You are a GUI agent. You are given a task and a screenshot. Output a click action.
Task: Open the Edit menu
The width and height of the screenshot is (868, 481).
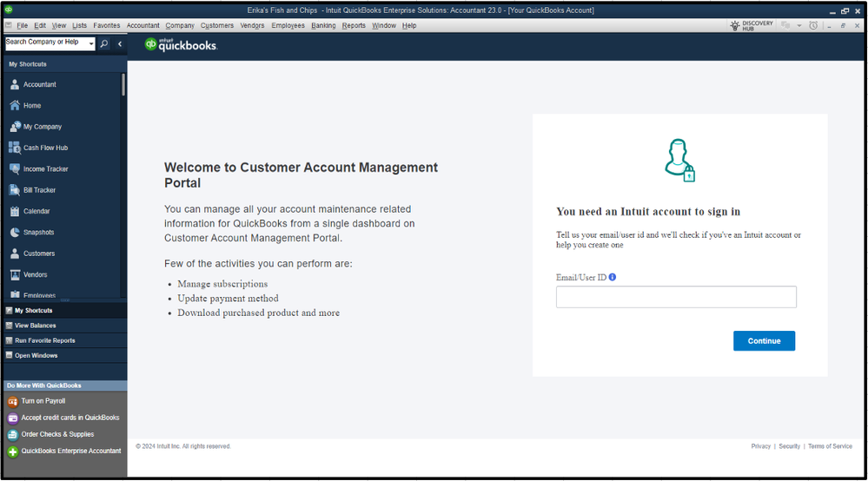(40, 25)
